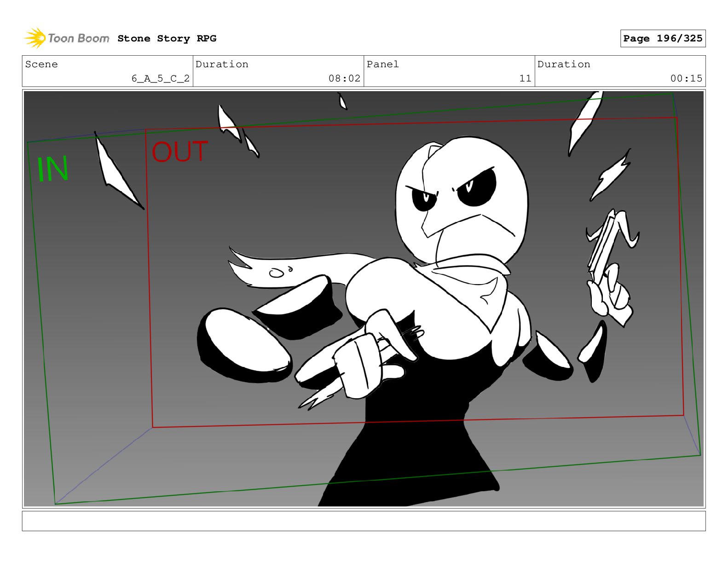Click the 'Duration' label beside Panel

tap(564, 64)
